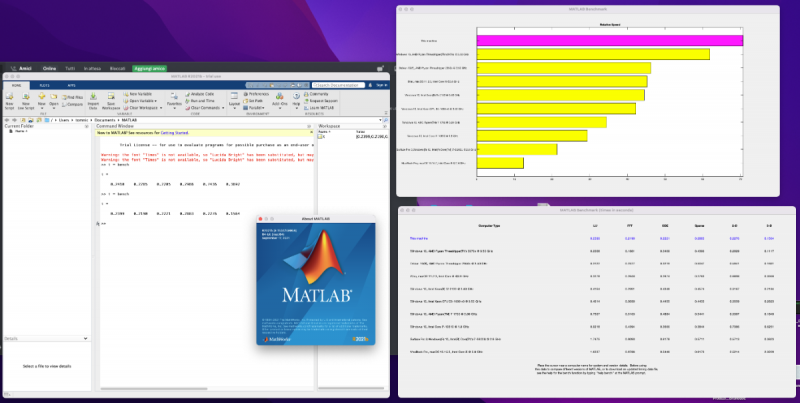
Task: Click the Compare files button
Action: pyautogui.click(x=72, y=104)
